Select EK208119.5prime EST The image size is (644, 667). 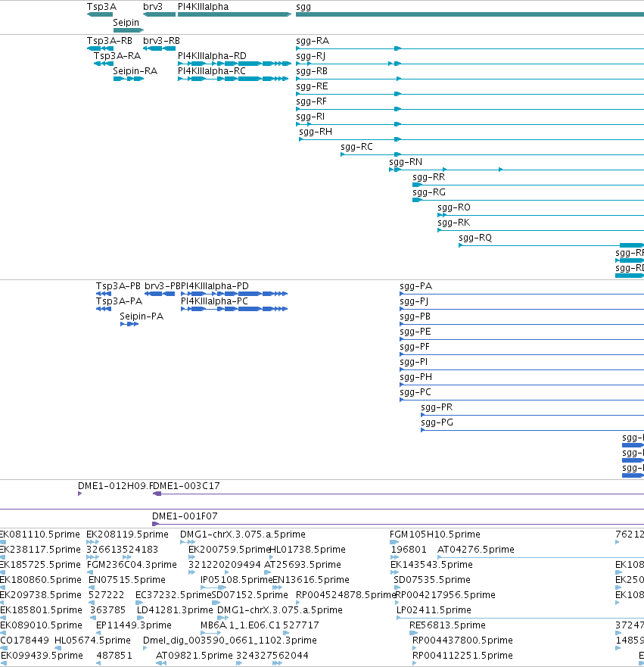coord(92,542)
